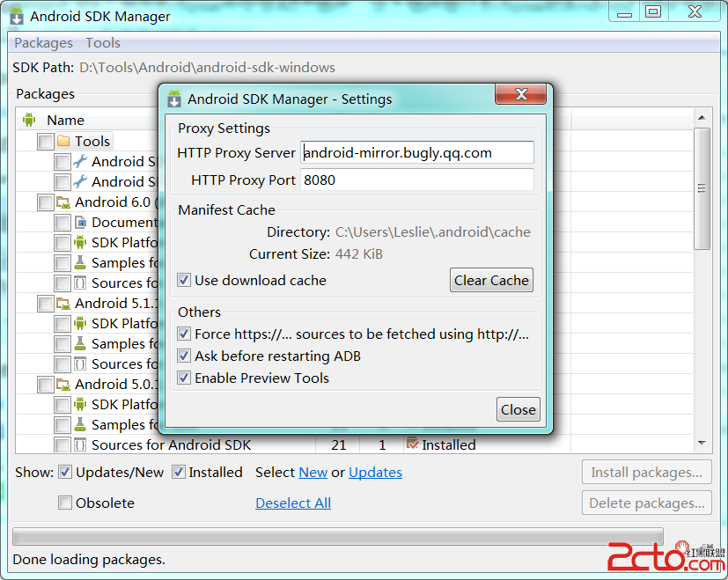Click the Select New link

point(313,473)
